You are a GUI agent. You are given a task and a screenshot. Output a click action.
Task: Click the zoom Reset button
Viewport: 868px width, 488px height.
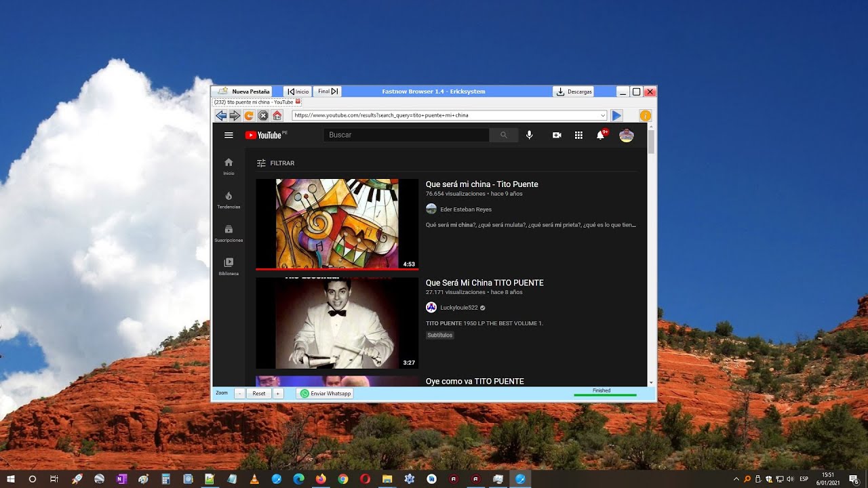(x=259, y=393)
